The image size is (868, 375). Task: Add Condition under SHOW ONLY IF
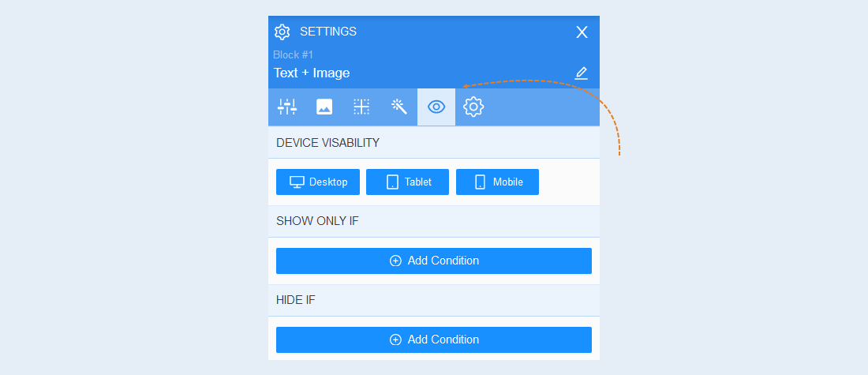[434, 261]
